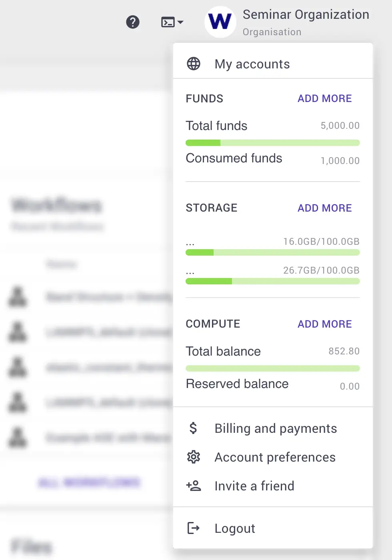The image size is (392, 560).
Task: Open the My accounts globe icon
Action: coord(193,64)
